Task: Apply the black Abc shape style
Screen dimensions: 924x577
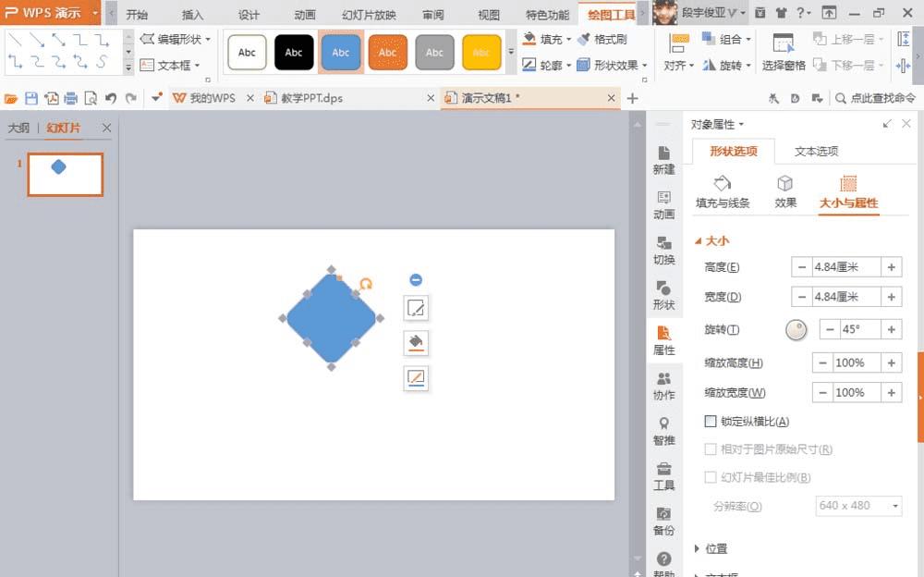Action: (294, 52)
